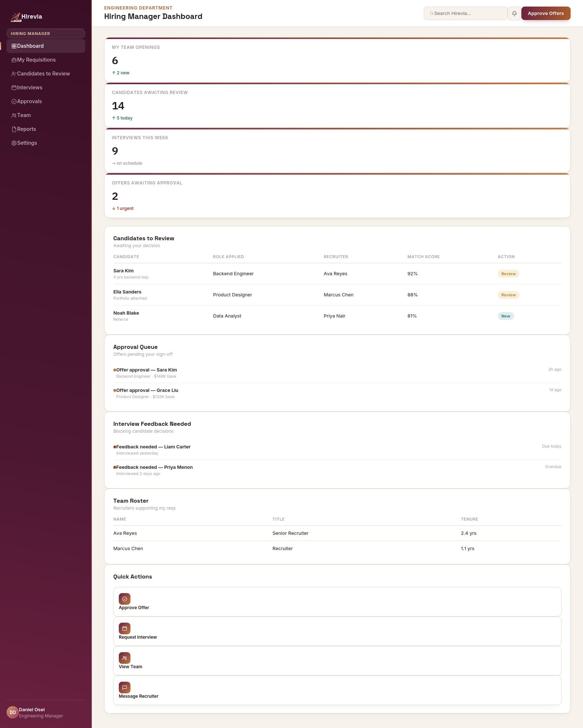Click Review badge for Ella Sanders
The height and width of the screenshot is (728, 583).
[508, 295]
